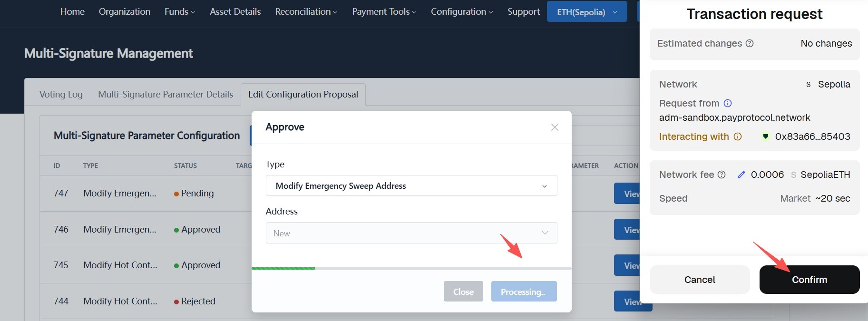
Task: Confirm the transaction request
Action: tap(809, 280)
